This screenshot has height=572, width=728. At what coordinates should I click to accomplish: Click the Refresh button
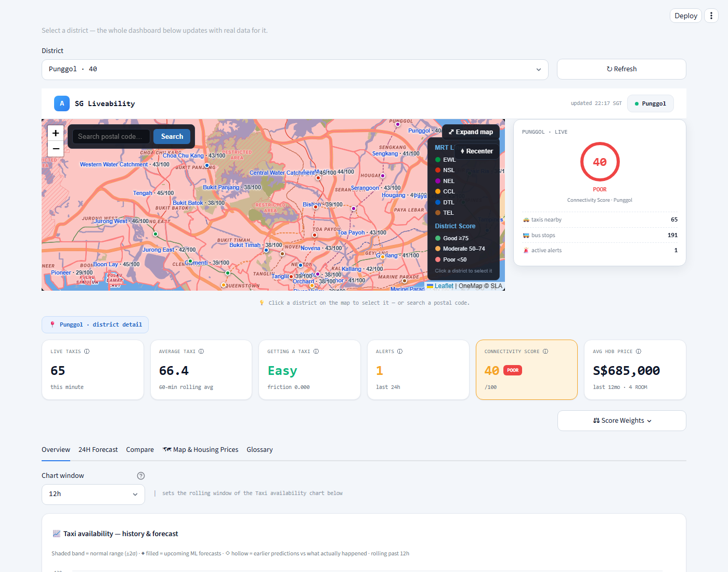pyautogui.click(x=621, y=69)
